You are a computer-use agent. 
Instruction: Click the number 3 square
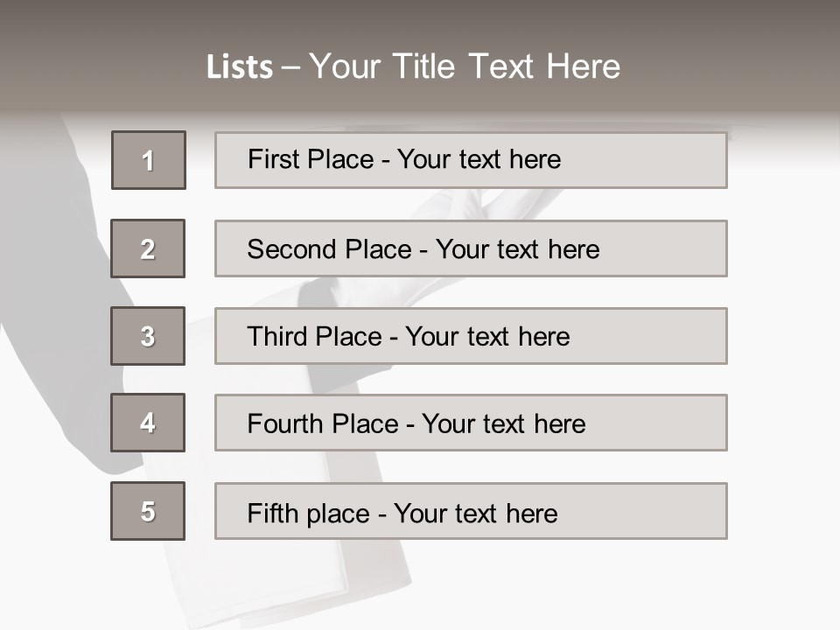tap(148, 336)
